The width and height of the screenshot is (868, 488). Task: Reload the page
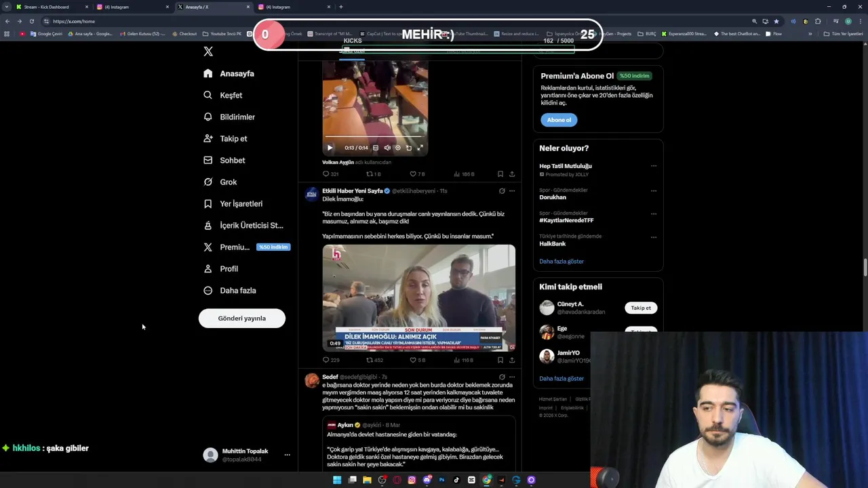[x=31, y=21]
